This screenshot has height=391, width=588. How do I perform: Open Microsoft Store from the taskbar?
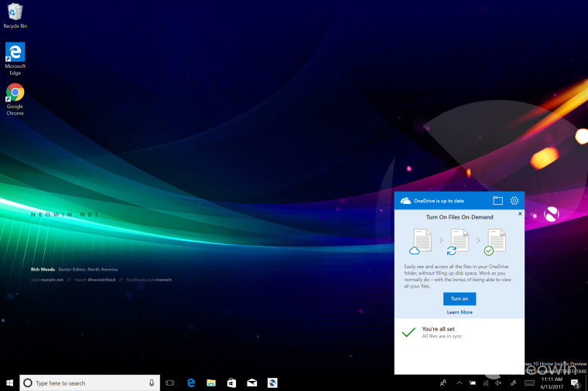(x=231, y=382)
